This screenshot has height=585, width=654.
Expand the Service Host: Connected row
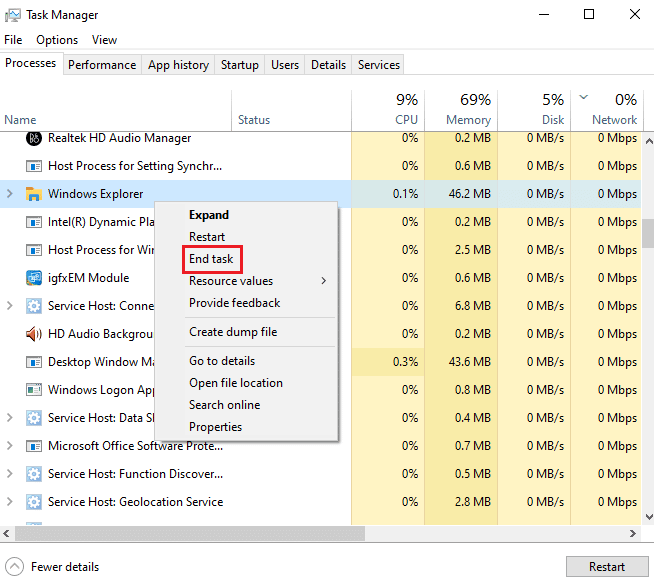(10, 306)
